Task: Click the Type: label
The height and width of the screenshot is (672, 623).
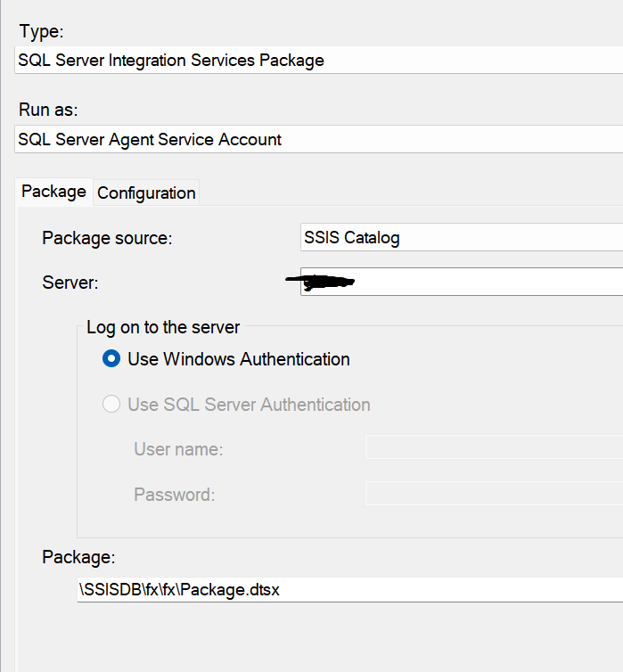Action: coord(42,31)
